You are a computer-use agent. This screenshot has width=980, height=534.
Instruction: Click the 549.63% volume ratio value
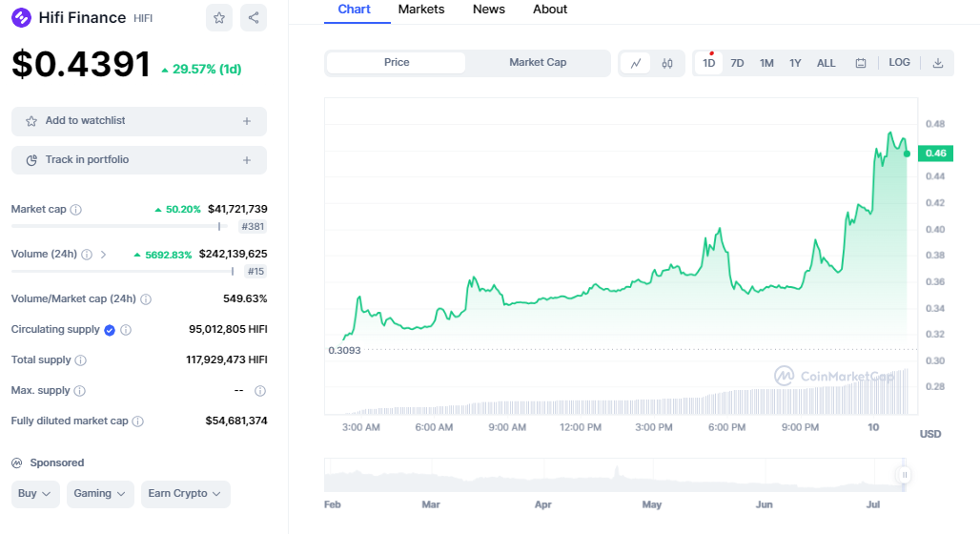tap(245, 299)
